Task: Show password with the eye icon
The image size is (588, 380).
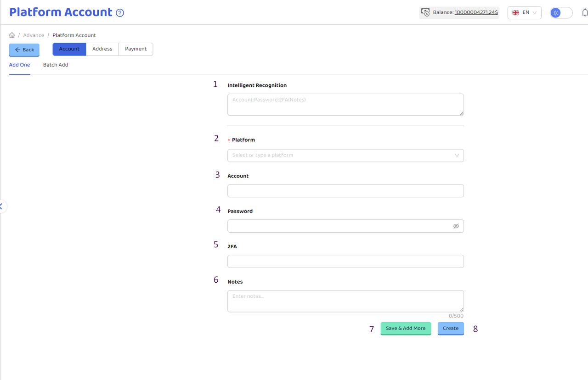Action: click(456, 226)
